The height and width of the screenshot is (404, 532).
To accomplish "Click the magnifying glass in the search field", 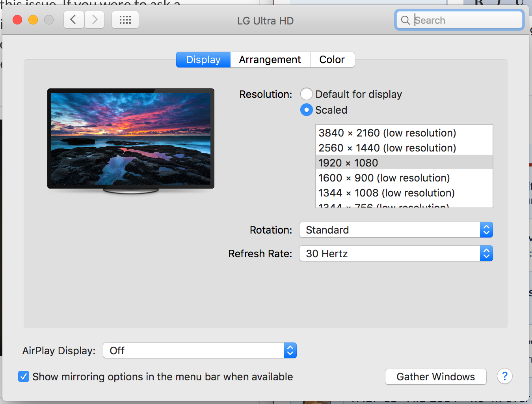I will (x=406, y=20).
